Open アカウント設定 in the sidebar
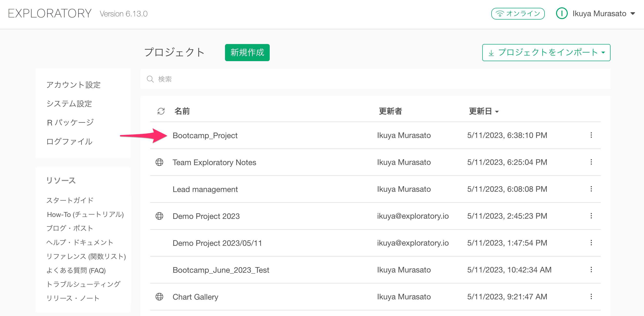Screen dimensions: 644x316 (73, 85)
